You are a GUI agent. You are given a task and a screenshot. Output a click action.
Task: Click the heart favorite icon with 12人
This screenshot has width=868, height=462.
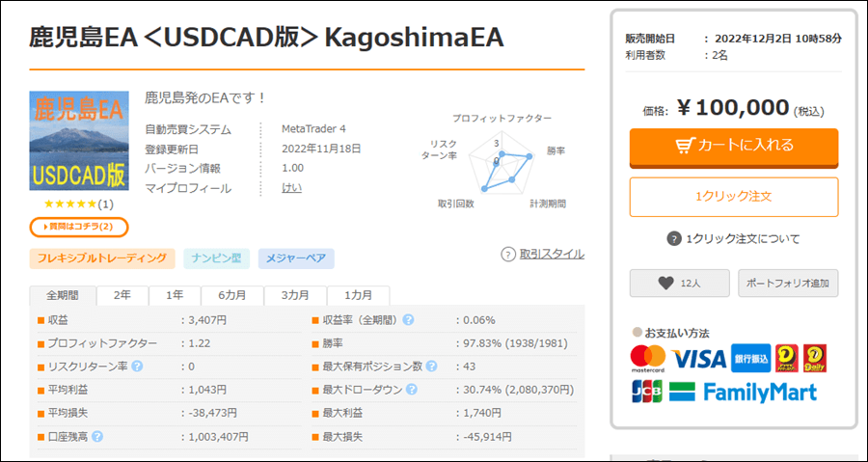pos(665,284)
